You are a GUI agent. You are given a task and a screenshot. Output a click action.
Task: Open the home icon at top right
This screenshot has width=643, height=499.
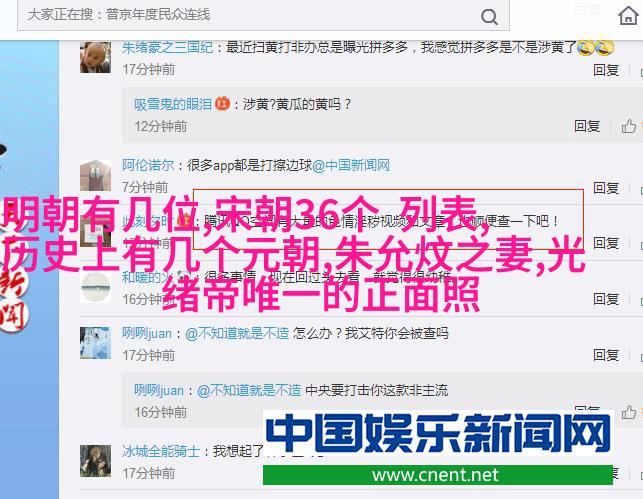point(628,16)
